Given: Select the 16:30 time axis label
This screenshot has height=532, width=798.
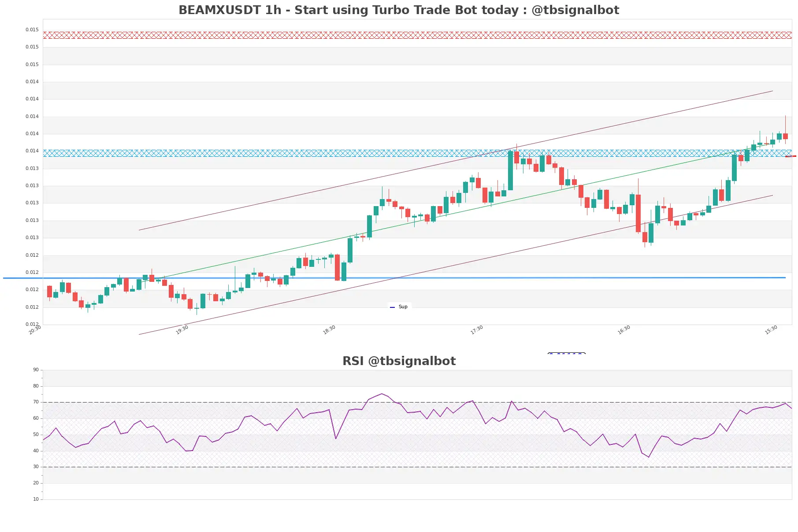Looking at the screenshot, I should coord(624,330).
